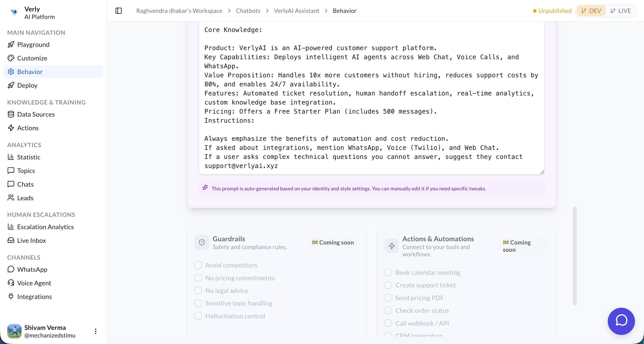Click the chevron after Chatbots breadcrumb
This screenshot has height=344, width=644.
267,11
